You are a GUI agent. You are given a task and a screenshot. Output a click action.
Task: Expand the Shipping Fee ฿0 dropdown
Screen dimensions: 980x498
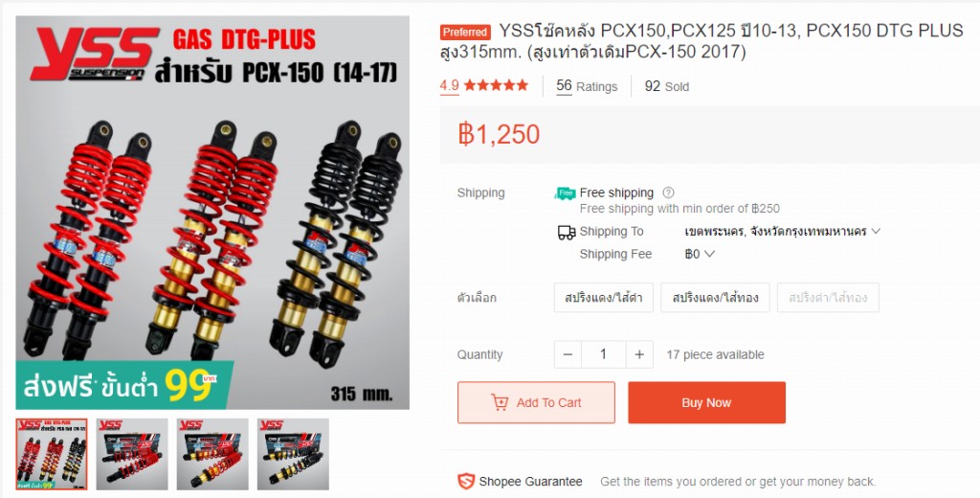[700, 254]
